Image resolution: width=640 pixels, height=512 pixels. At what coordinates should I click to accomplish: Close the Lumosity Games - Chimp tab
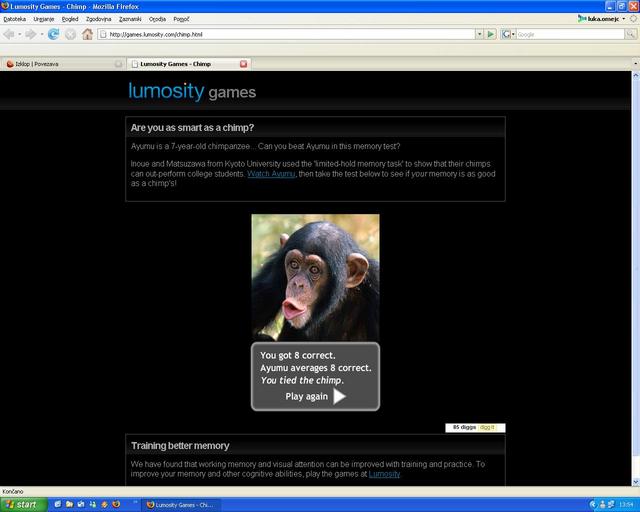[x=243, y=64]
